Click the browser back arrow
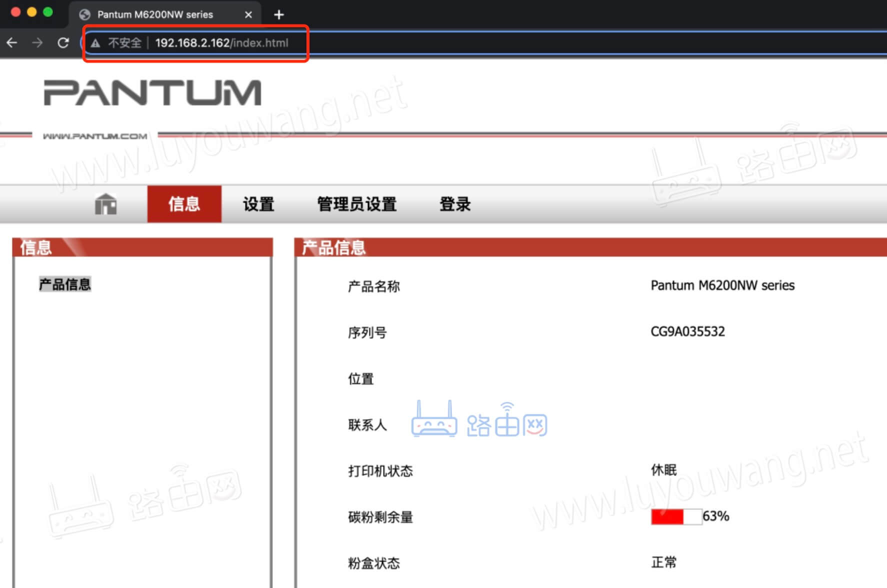Screen dimensions: 887x588 [x=12, y=43]
